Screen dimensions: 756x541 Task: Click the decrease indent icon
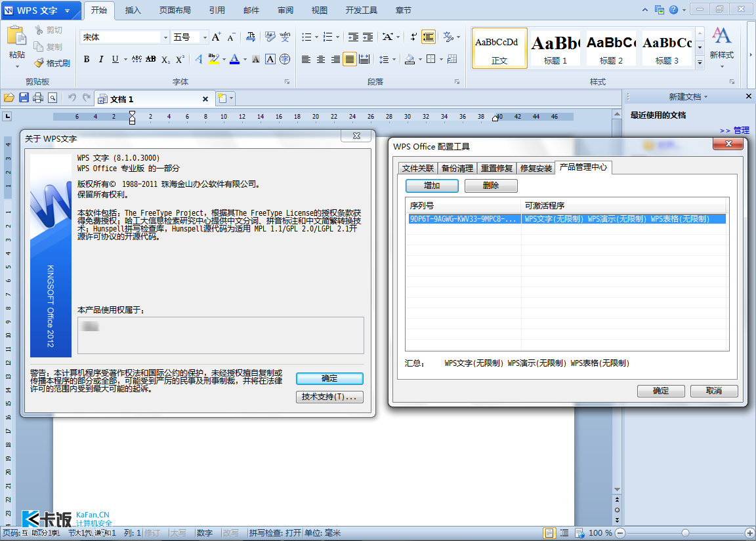(x=354, y=37)
